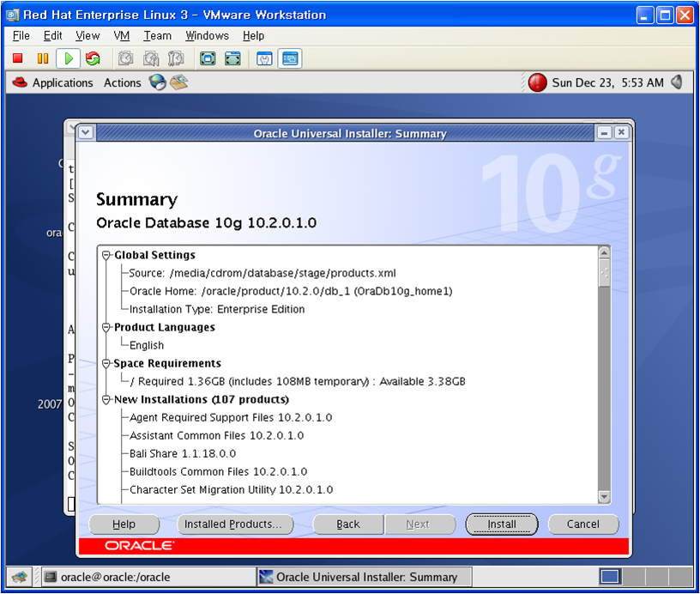This screenshot has height=594, width=700.
Task: Select Assistant Common Files row
Action: coord(216,435)
